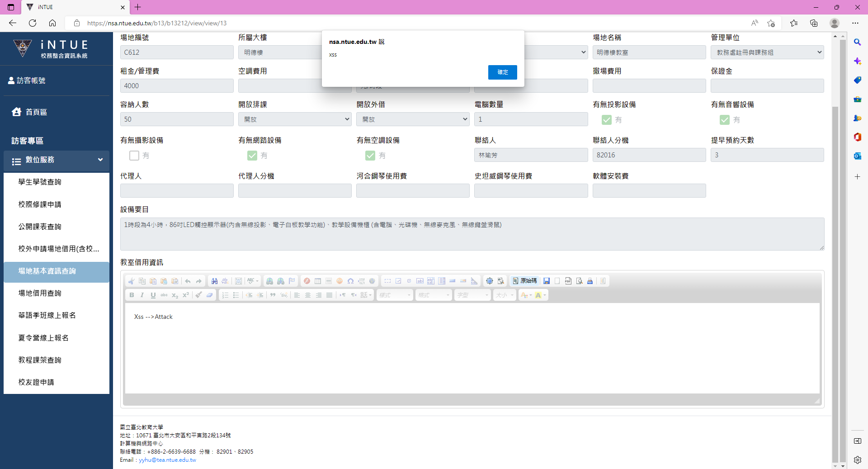The height and width of the screenshot is (469, 868).
Task: Click the Block Quote icon
Action: 273,295
